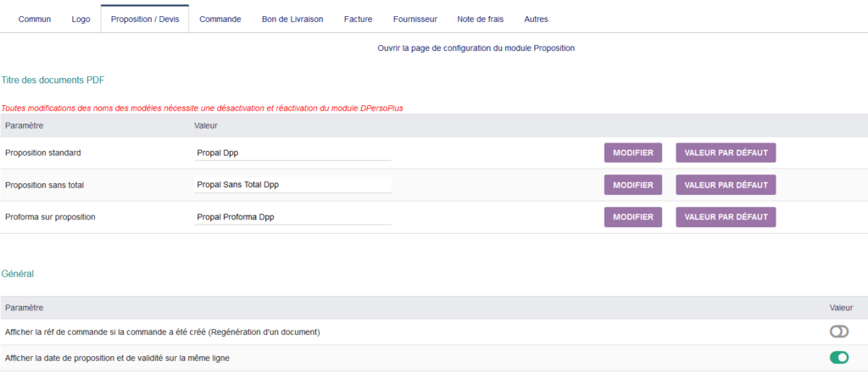
Task: Restore default value for Proforma sur proposition
Action: (726, 217)
